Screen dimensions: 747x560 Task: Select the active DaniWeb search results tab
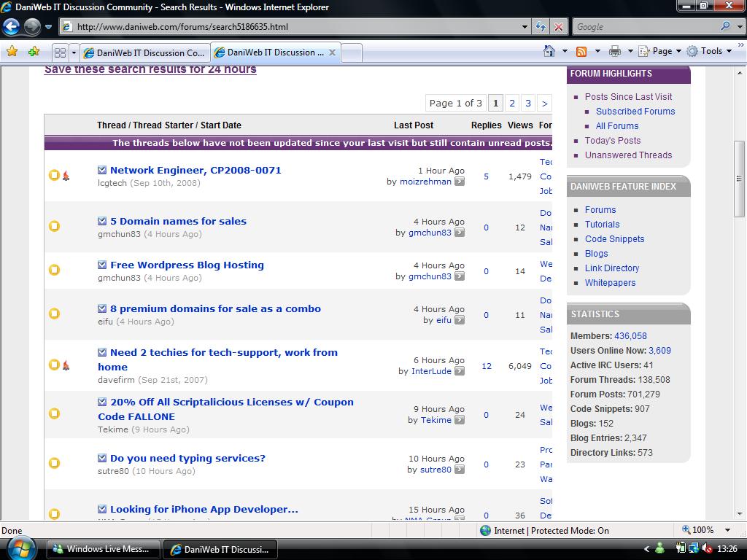pos(275,52)
